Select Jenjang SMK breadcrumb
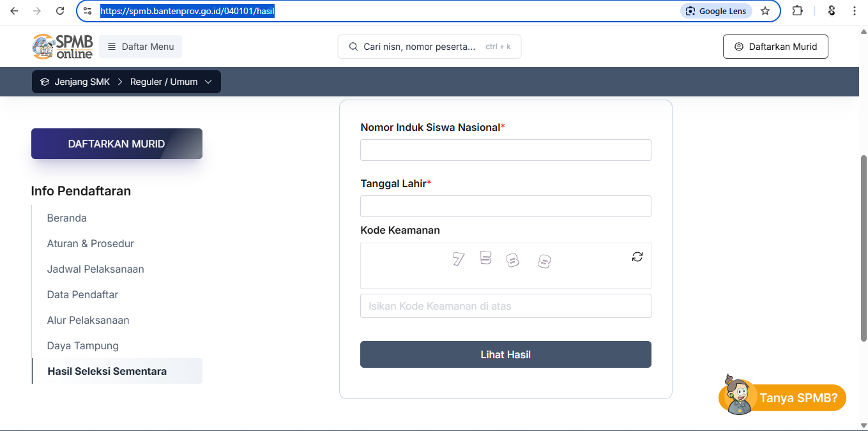 coord(75,82)
